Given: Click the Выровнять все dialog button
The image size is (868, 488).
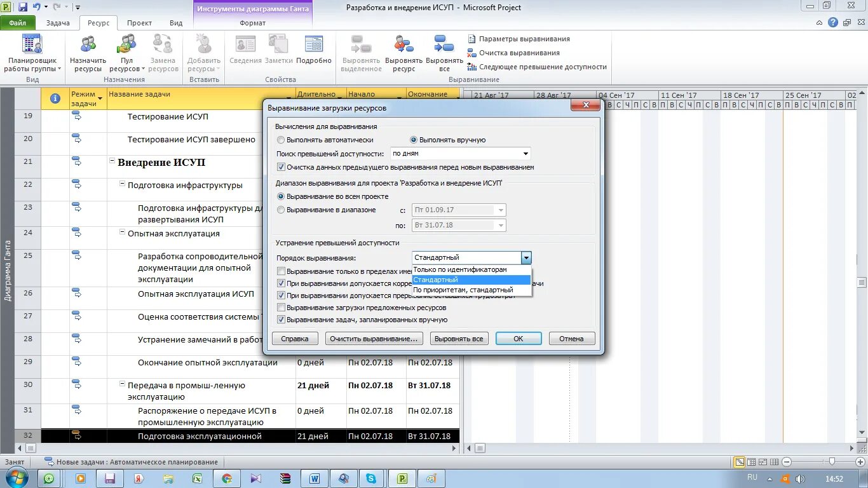Looking at the screenshot, I should 459,339.
